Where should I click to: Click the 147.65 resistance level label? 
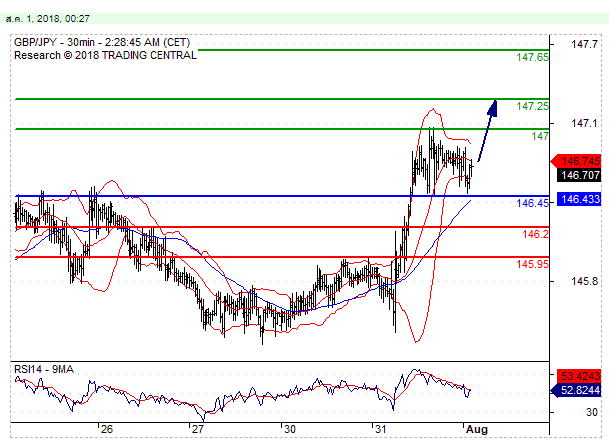pos(532,57)
